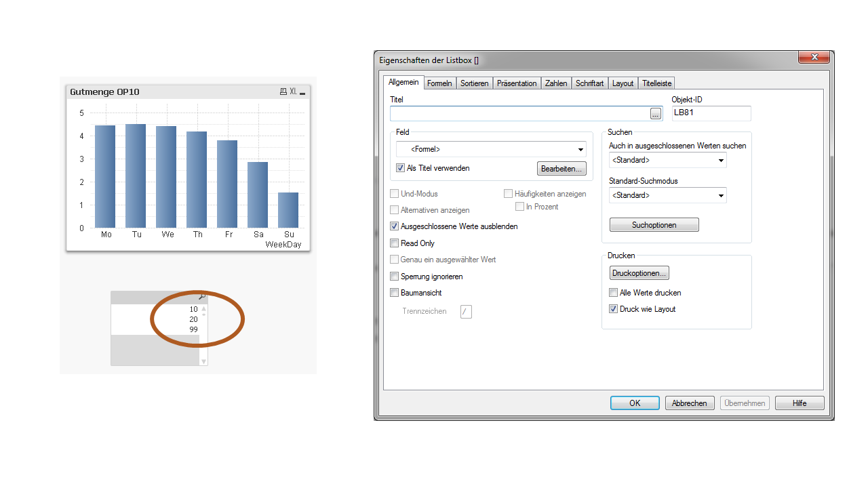Enable Alle Werte drucken checkbox
Screen dimensions: 868x488
click(614, 293)
